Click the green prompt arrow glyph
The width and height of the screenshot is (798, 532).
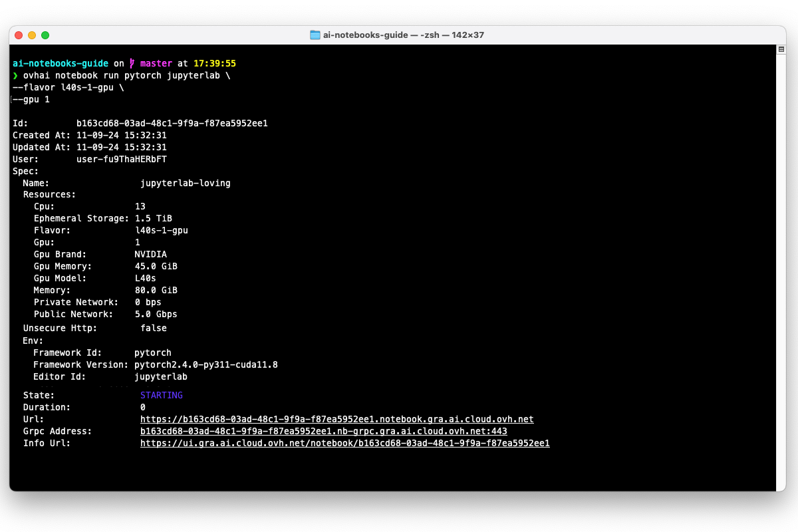tap(15, 75)
